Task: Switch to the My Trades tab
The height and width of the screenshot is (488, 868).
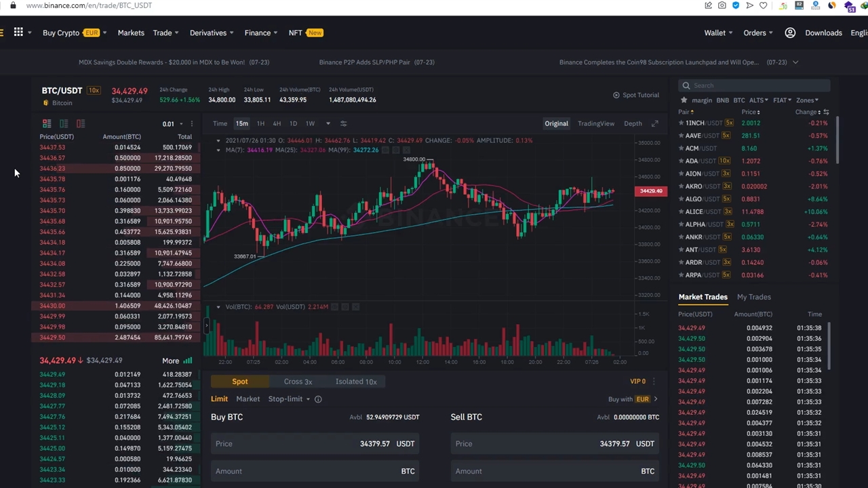Action: [x=753, y=297]
